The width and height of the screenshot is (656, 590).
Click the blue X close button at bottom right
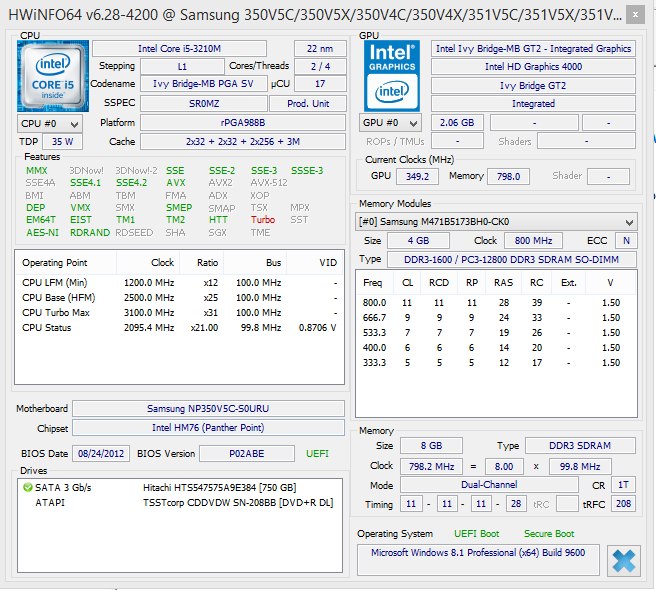coord(623,561)
